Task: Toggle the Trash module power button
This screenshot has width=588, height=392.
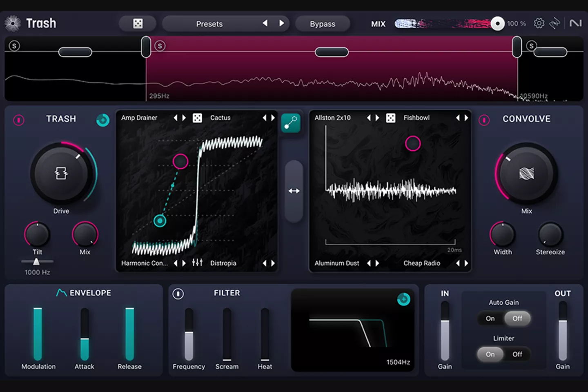Action: 19,120
